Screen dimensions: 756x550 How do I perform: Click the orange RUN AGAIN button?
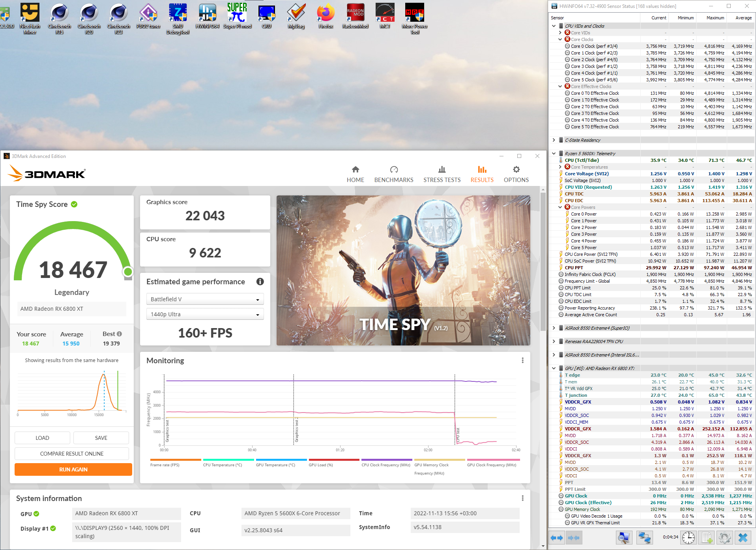pos(73,469)
